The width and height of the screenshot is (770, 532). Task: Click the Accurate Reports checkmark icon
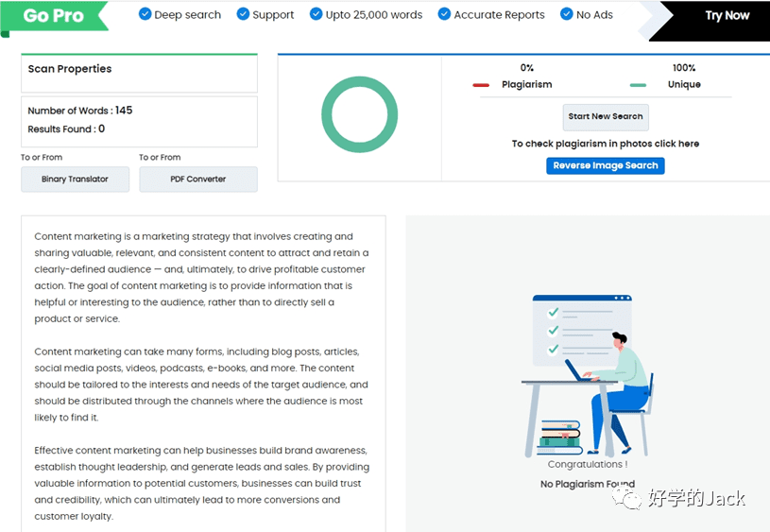(x=444, y=14)
